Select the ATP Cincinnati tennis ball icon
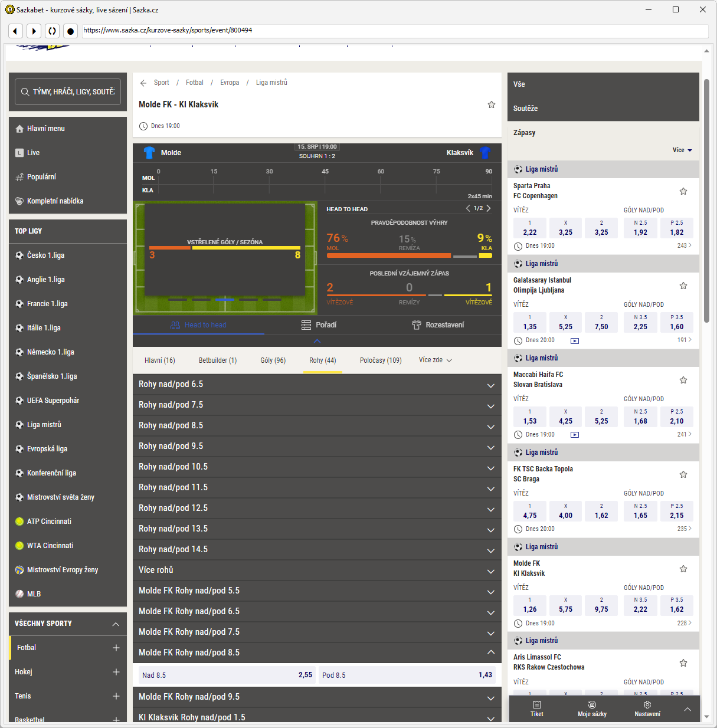717x728 pixels. point(19,522)
